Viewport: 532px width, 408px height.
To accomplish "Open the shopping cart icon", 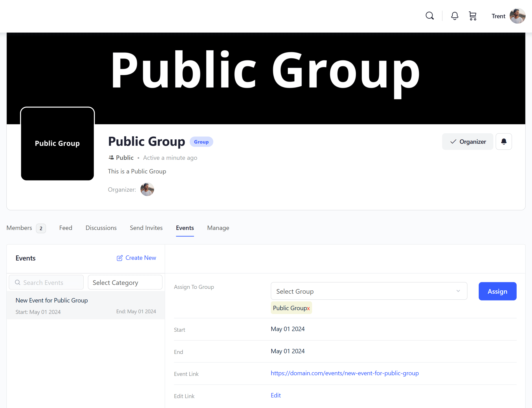I will 472,16.
